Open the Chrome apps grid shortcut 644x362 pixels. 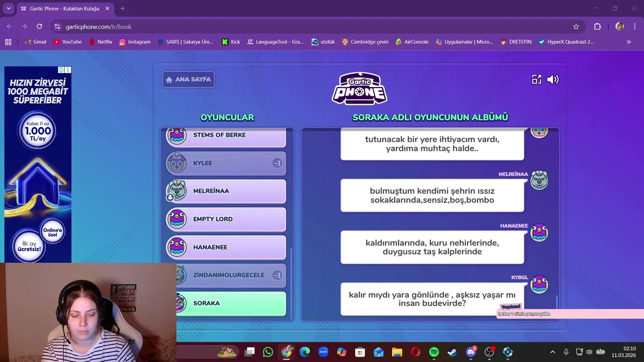pos(8,42)
